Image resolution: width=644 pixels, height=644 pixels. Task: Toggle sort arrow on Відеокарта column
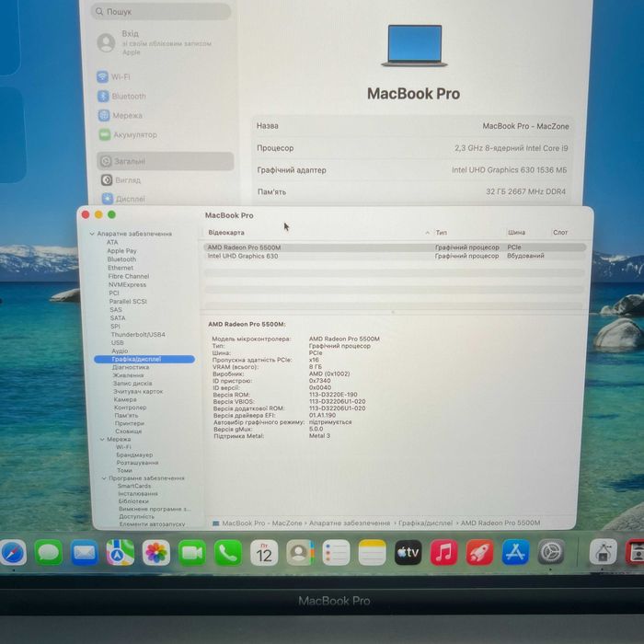pyautogui.click(x=427, y=233)
